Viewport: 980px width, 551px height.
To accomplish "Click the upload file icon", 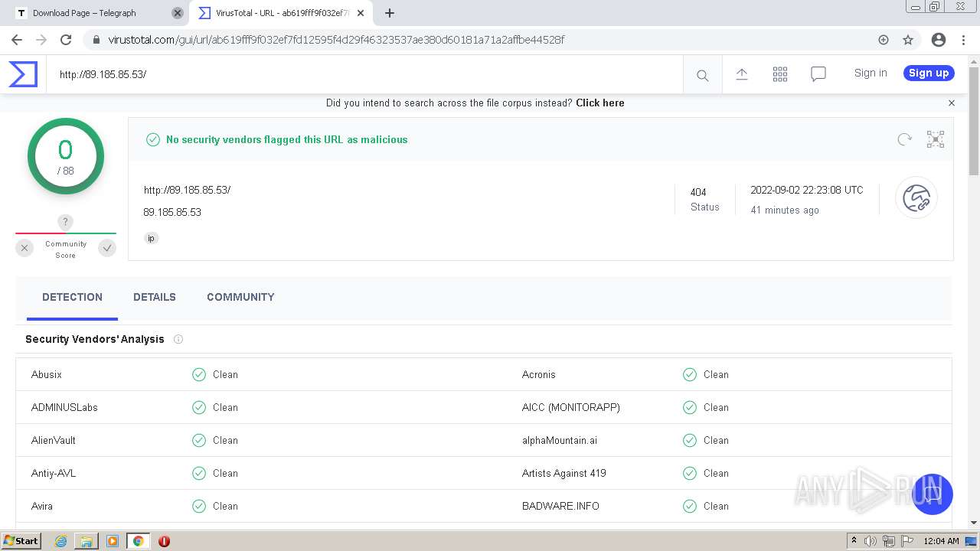I will pyautogui.click(x=741, y=74).
